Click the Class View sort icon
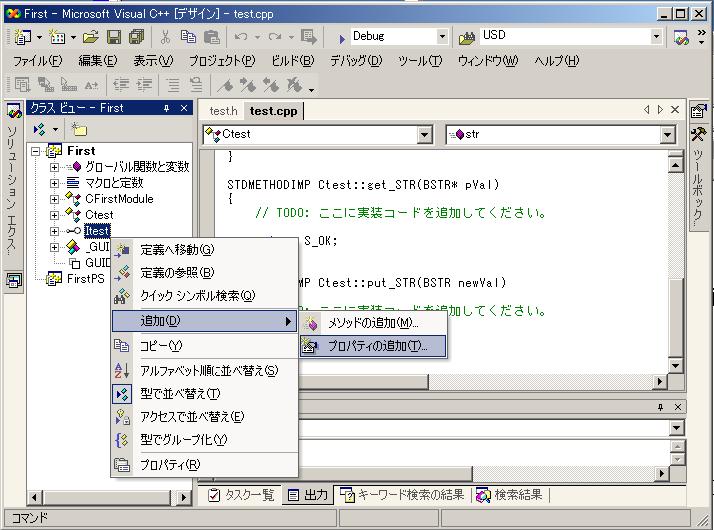Viewport: 714px width, 530px height. coord(40,130)
